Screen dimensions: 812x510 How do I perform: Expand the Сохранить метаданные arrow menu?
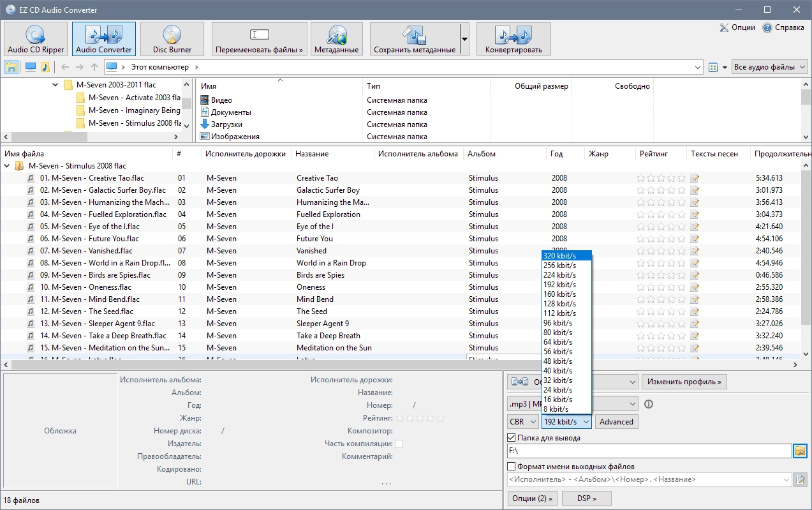coord(464,39)
